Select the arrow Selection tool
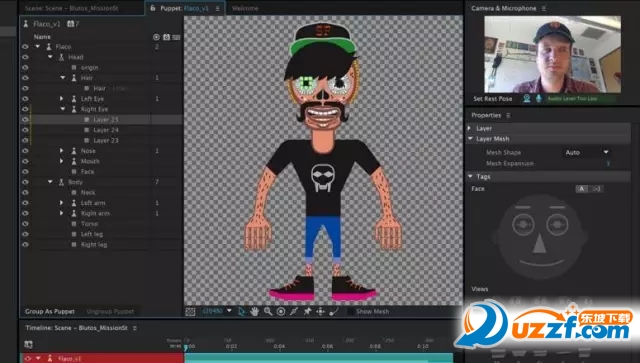Screen dimensions: 640x363 (242, 312)
